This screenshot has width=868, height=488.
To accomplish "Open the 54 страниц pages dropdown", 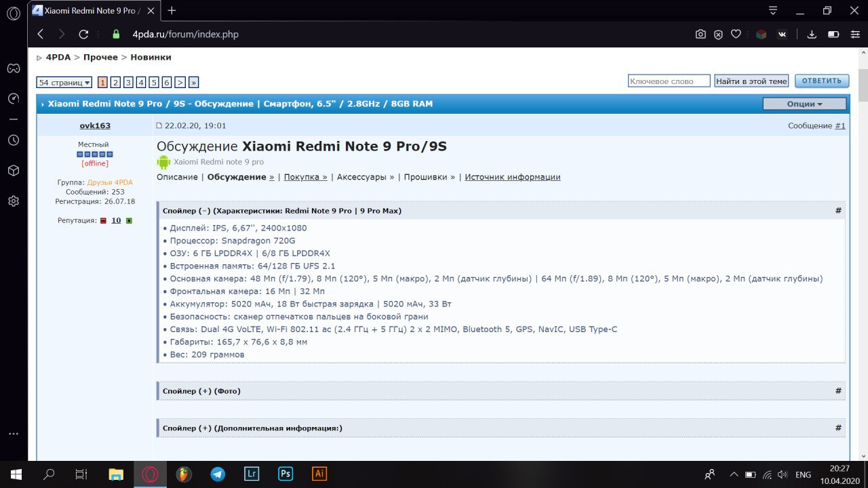I will tap(64, 82).
